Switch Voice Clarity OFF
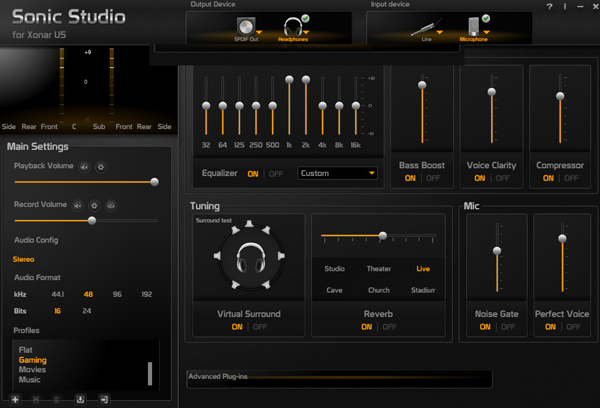600x408 pixels. tap(502, 178)
